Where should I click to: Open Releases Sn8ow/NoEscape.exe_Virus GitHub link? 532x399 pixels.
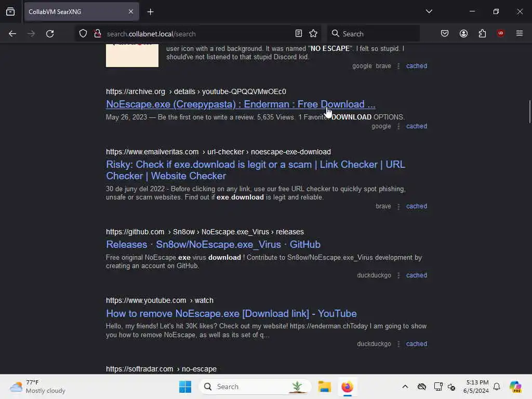click(213, 244)
